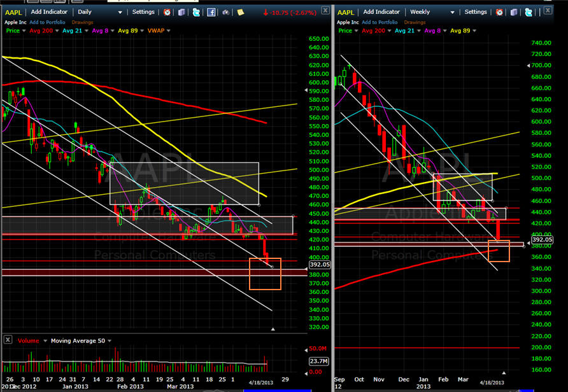This screenshot has height=392, width=568.
Task: Open the alarm clock alert icon on Daily chart
Action: coord(167,12)
